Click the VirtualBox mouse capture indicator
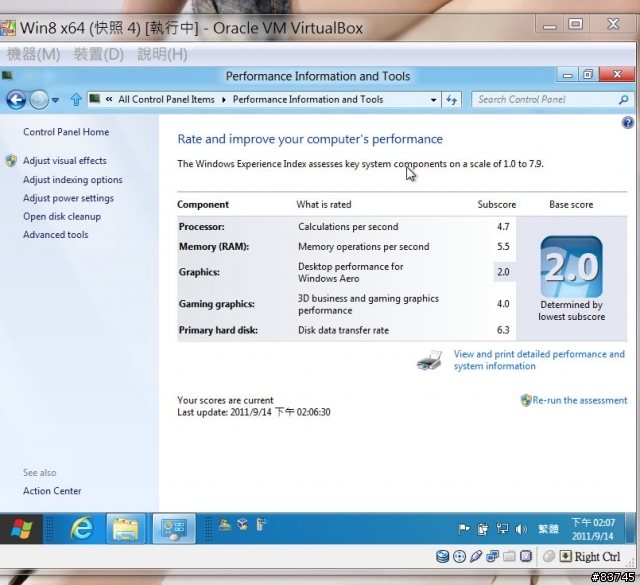 click(549, 556)
